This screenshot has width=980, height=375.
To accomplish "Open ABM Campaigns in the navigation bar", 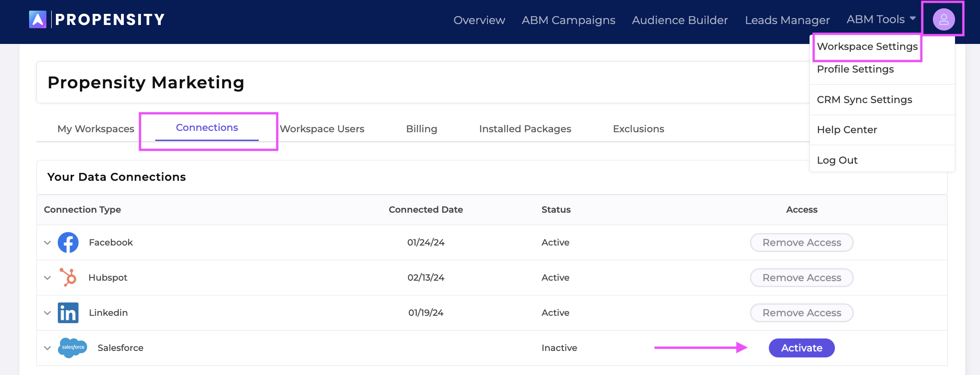I will point(568,20).
